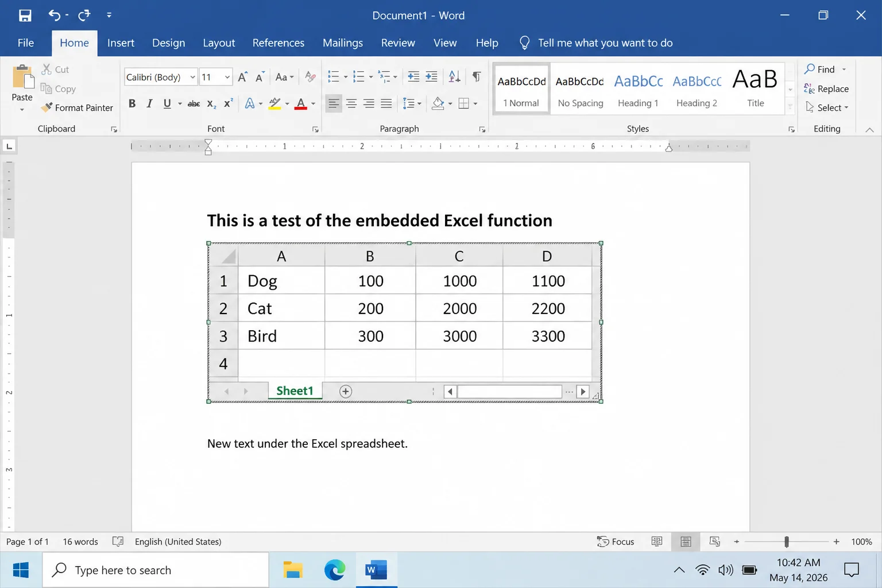Screen dimensions: 882x588
Task: Expand the borders dropdown arrow
Action: coord(475,104)
